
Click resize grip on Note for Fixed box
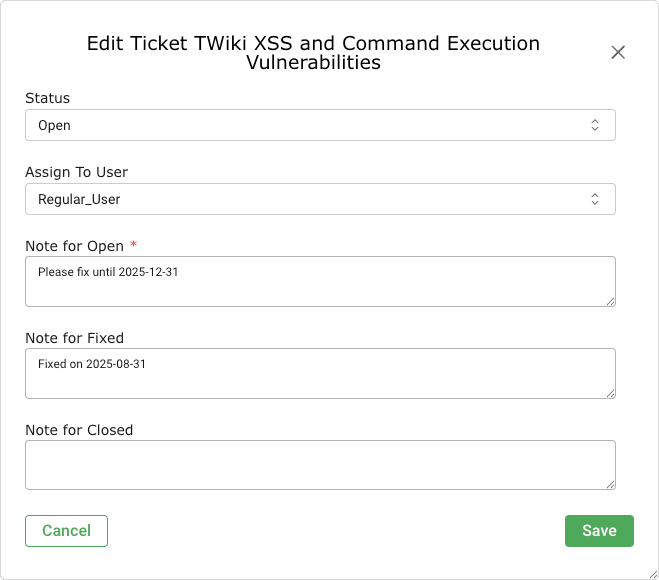point(609,392)
